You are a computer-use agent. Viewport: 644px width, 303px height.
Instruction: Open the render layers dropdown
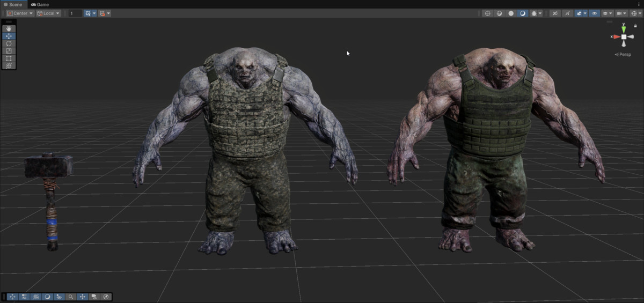click(608, 13)
